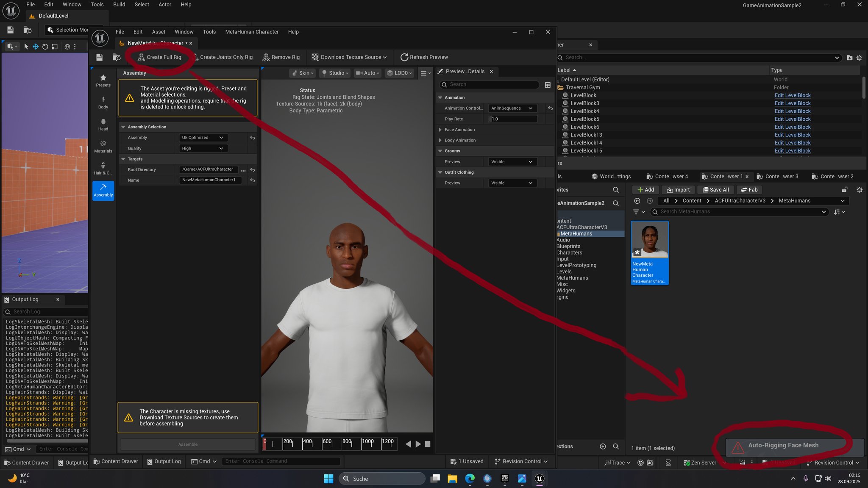Click Add button in Content Browser
The width and height of the screenshot is (868, 488).
pos(645,190)
